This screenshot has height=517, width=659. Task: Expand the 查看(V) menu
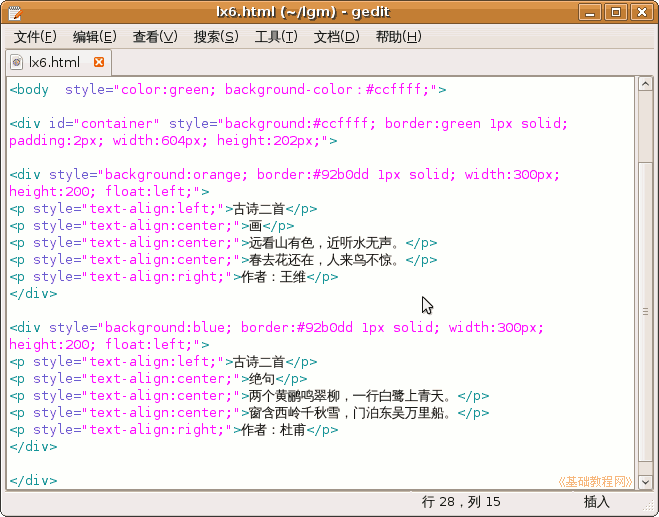click(x=154, y=37)
